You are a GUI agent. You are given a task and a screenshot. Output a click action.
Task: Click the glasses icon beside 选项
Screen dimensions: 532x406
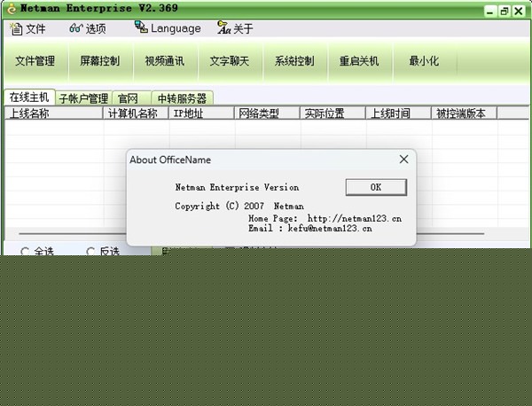pos(76,28)
